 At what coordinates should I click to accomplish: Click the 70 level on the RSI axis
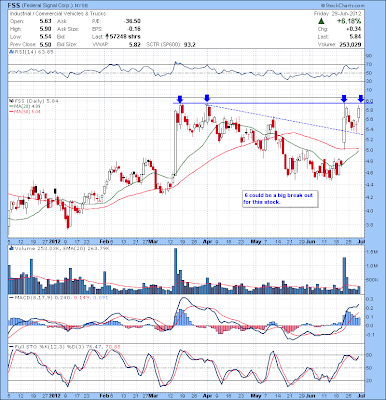coord(369,65)
